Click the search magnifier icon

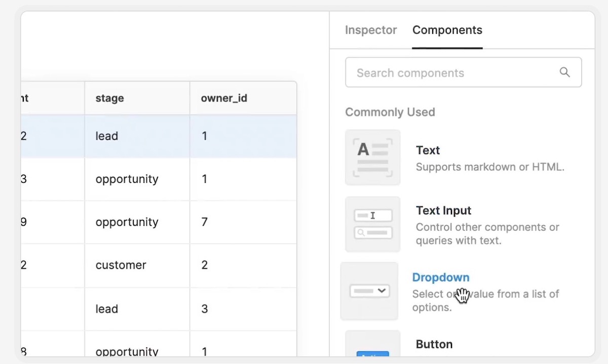564,72
